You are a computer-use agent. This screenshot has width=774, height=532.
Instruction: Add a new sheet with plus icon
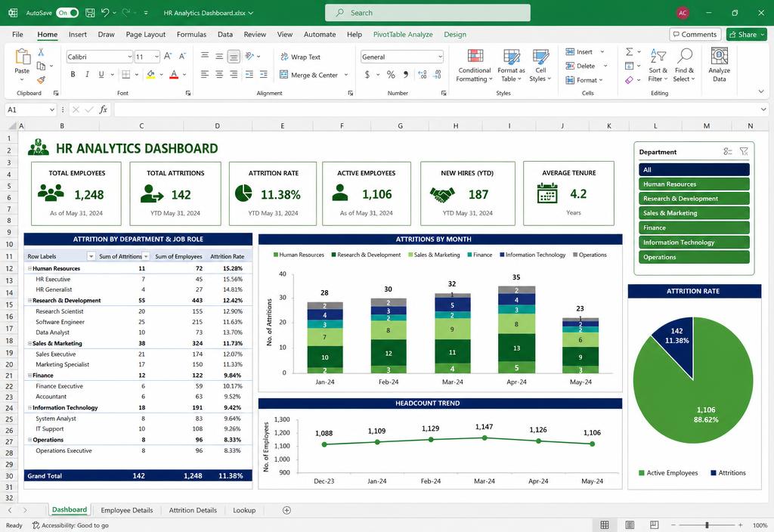(286, 510)
